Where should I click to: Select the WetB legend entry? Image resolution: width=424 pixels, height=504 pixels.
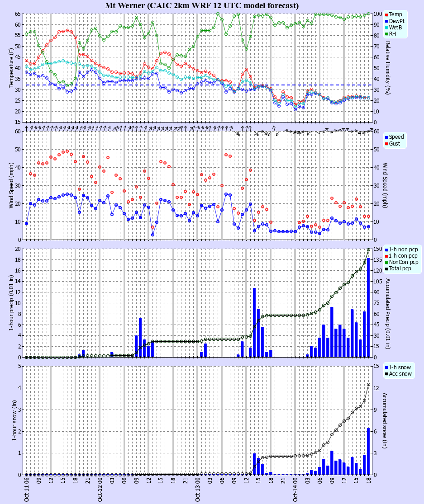[x=393, y=27]
